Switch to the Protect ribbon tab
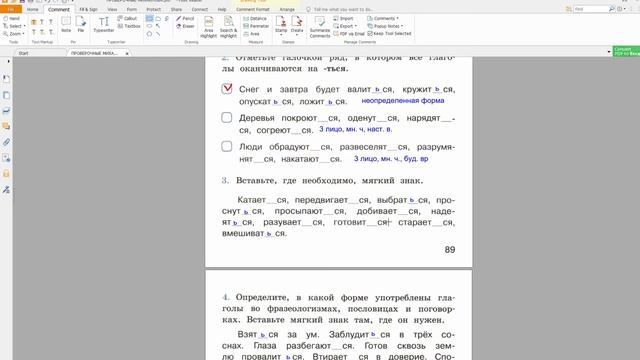The height and width of the screenshot is (360, 640). tap(153, 9)
